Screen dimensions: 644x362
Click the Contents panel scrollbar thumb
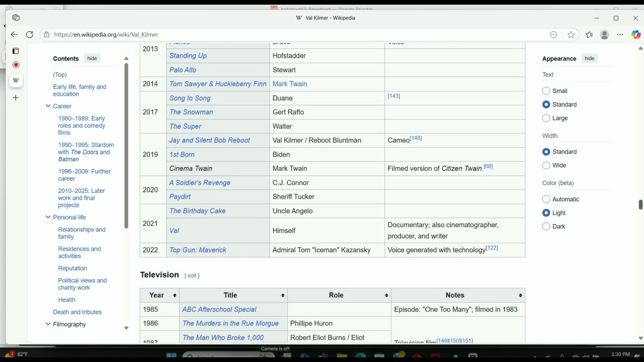(126, 146)
